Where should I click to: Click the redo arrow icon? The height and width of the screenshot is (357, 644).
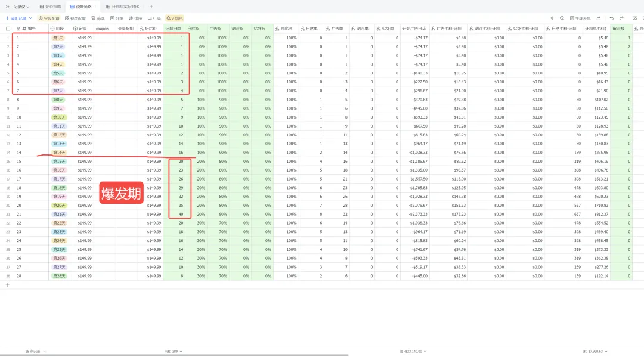click(x=621, y=18)
